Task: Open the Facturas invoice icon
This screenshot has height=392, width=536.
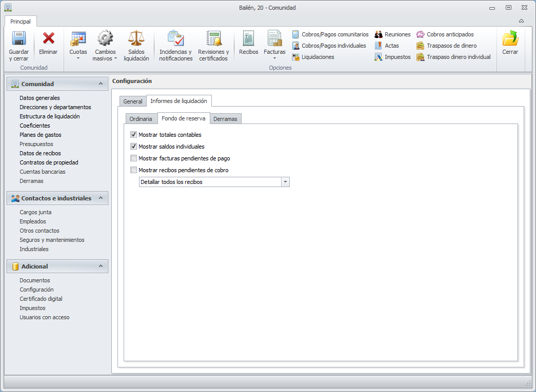Action: 274,38
